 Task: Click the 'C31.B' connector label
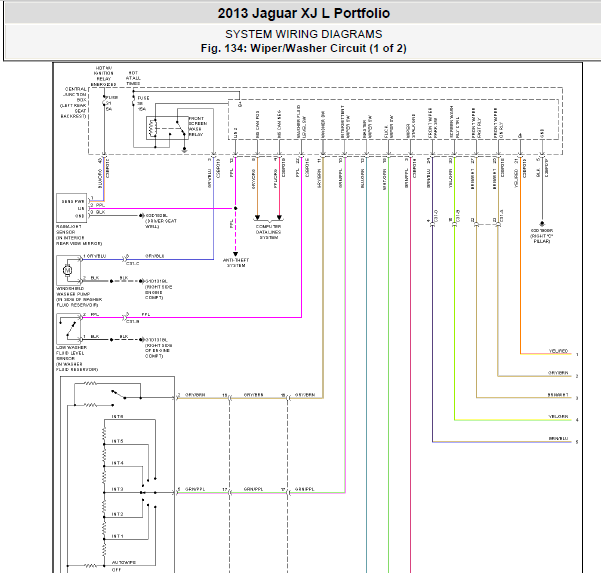point(133,322)
